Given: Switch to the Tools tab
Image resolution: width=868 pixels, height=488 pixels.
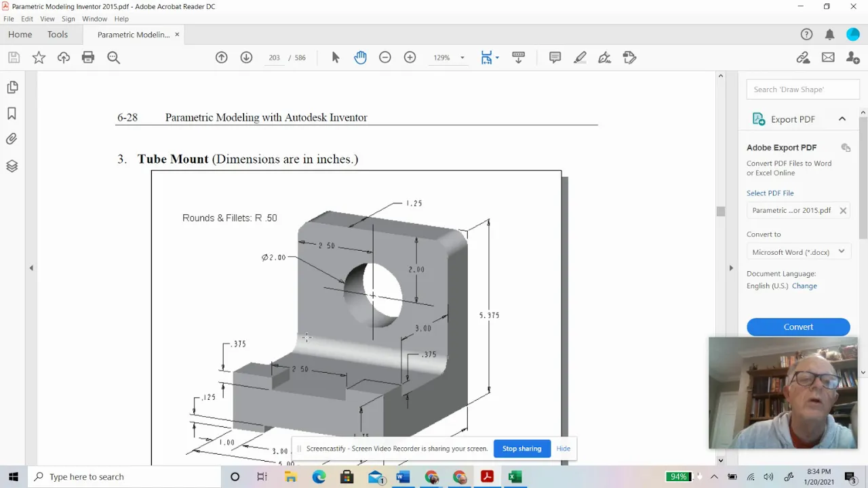Looking at the screenshot, I should click(x=58, y=35).
